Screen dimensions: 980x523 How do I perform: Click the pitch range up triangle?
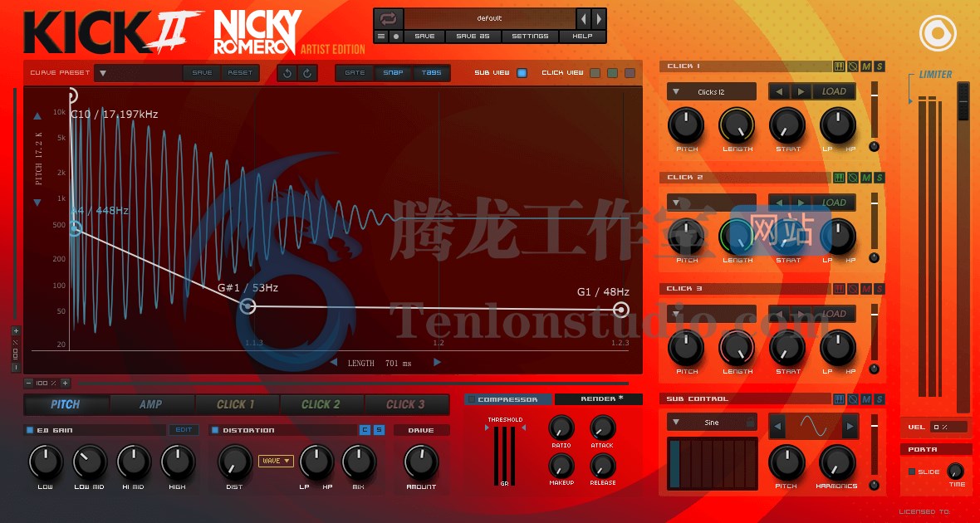(37, 116)
